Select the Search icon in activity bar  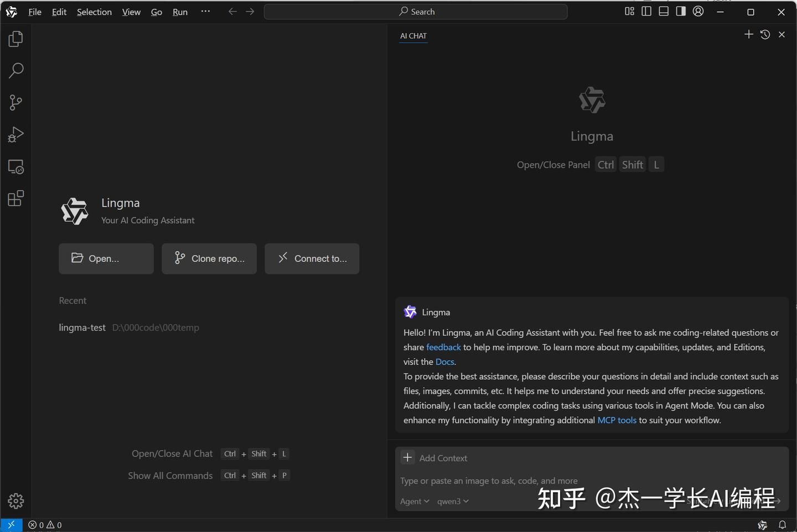15,71
